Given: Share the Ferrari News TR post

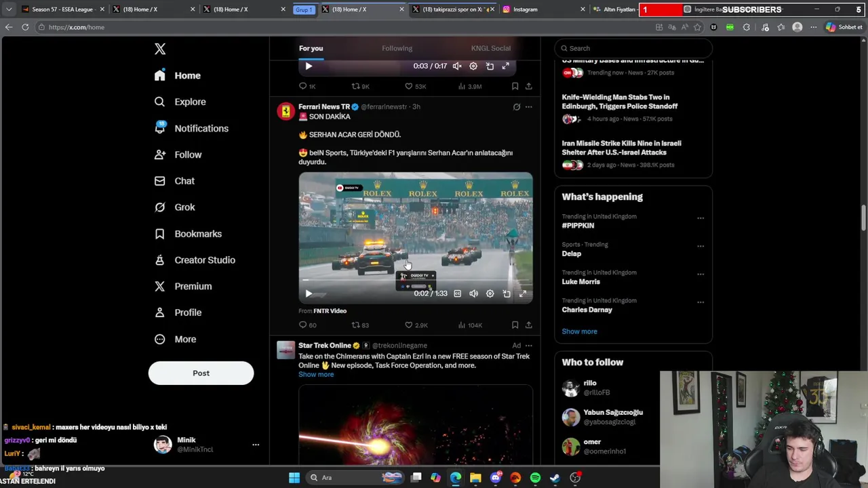Looking at the screenshot, I should tap(529, 325).
